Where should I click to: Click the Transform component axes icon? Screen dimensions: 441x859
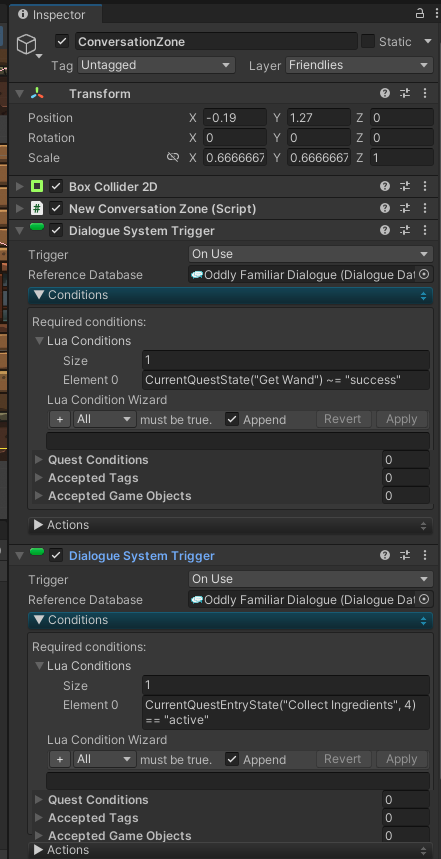(37, 94)
